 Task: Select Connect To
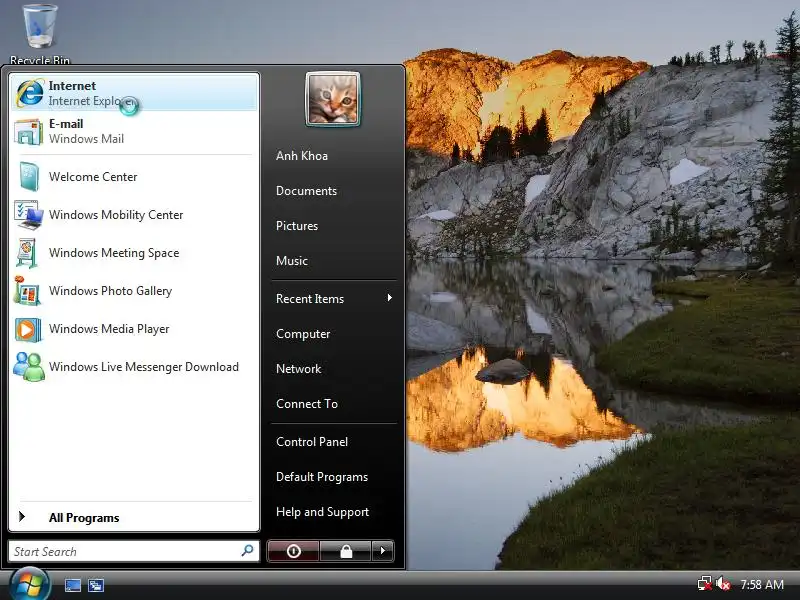click(x=307, y=404)
